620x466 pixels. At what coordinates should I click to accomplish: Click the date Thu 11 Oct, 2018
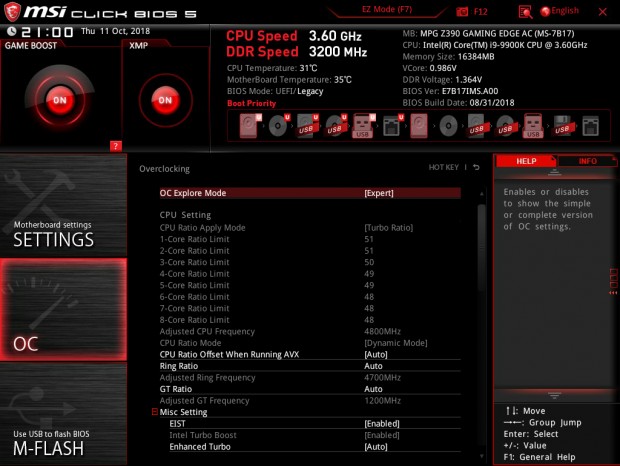pos(115,31)
